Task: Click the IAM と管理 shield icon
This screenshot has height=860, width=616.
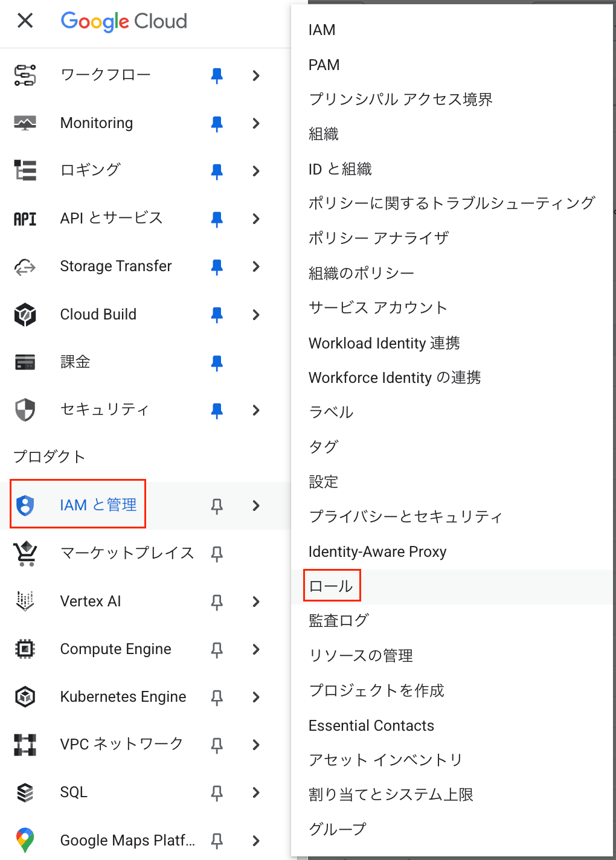Action: tap(25, 505)
